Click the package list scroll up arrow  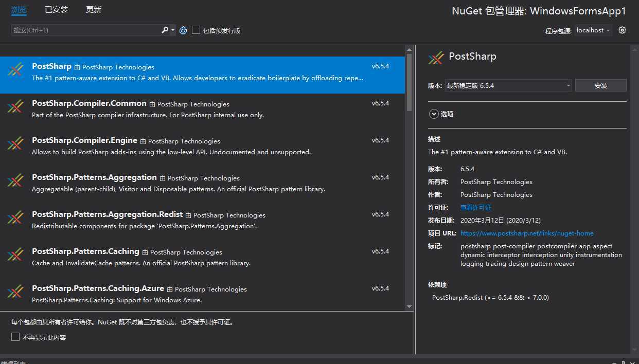[410, 49]
